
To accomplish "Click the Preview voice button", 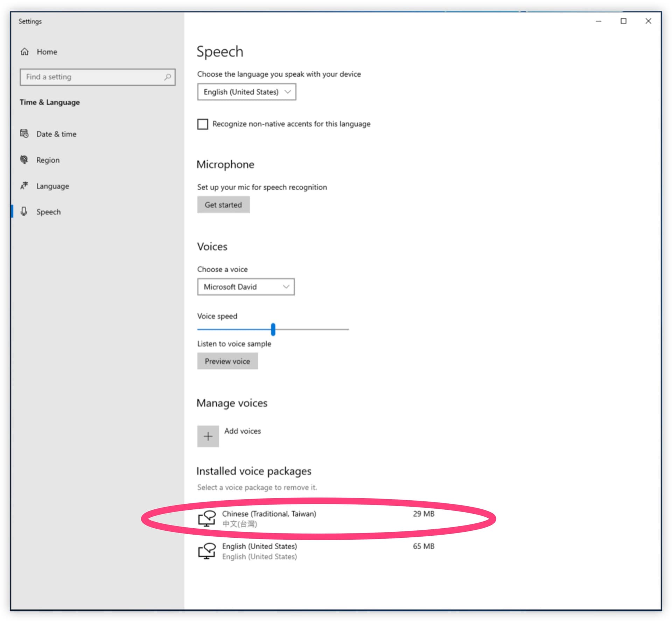I will tap(227, 361).
